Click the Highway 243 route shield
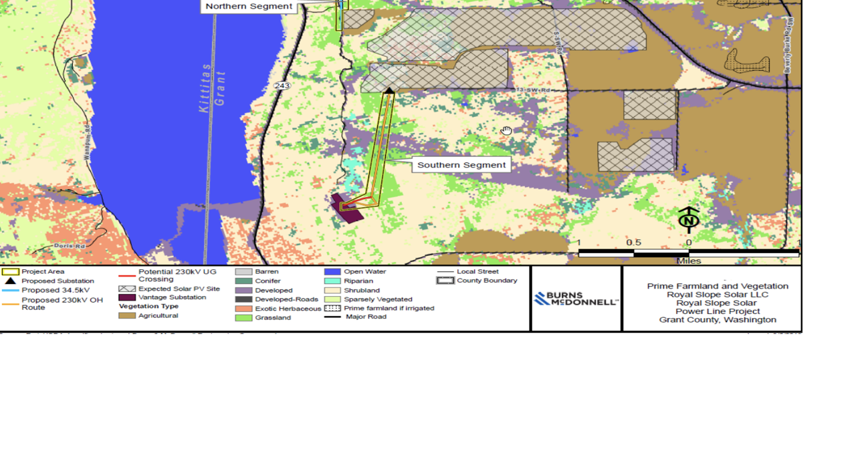 click(284, 86)
